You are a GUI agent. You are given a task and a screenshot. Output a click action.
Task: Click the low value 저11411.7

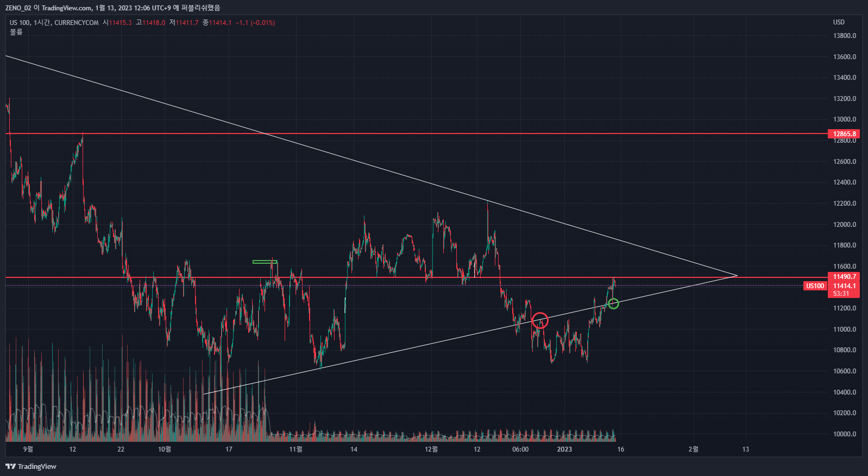coord(184,23)
